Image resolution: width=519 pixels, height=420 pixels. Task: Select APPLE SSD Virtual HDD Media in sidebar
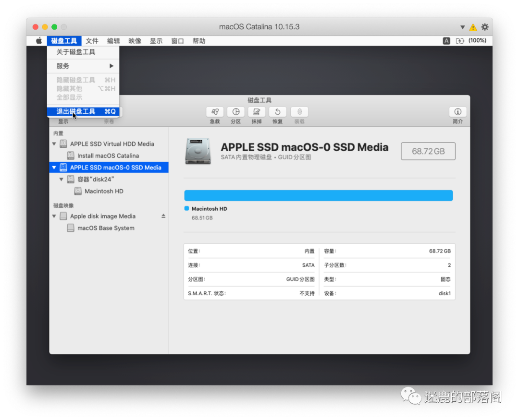tap(109, 144)
